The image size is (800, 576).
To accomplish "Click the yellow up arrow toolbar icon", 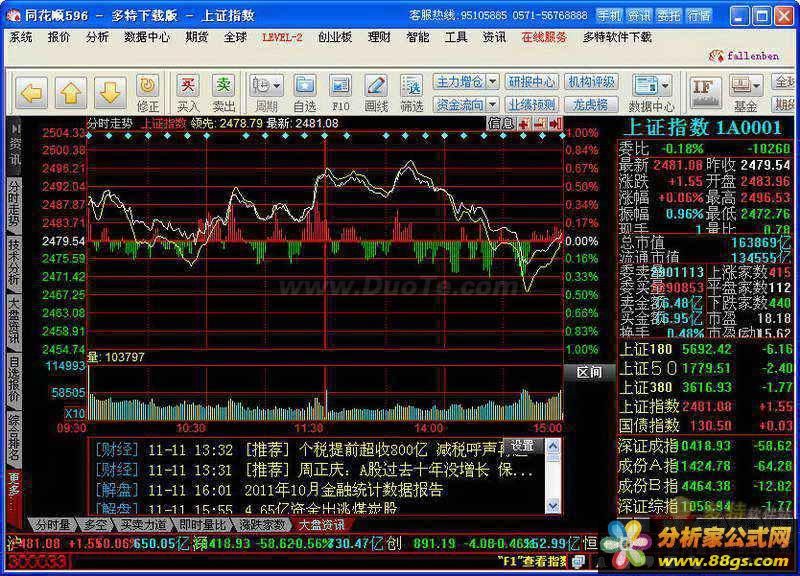I will (x=71, y=93).
